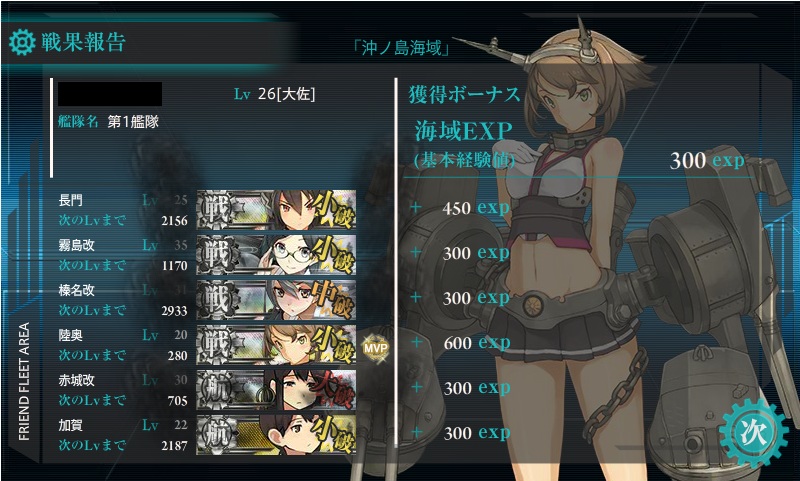Click the 次 gear button to proceed
The width and height of the screenshot is (800, 481).
754,433
